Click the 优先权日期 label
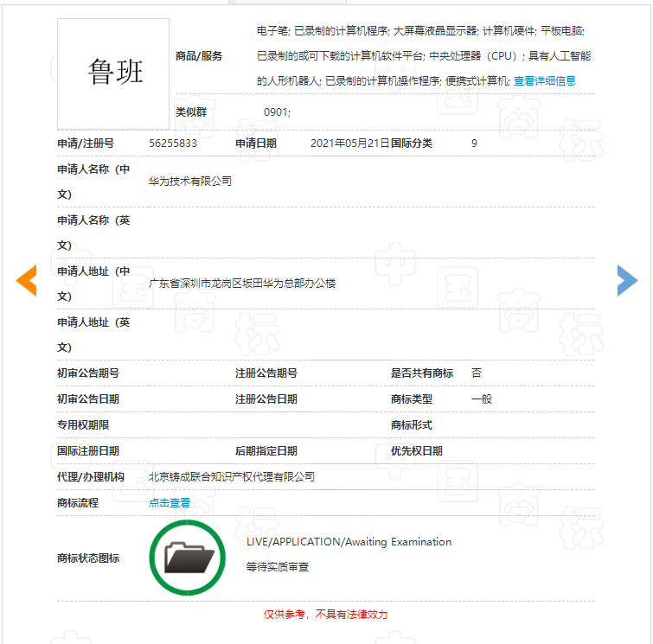653x644 pixels. [x=417, y=451]
